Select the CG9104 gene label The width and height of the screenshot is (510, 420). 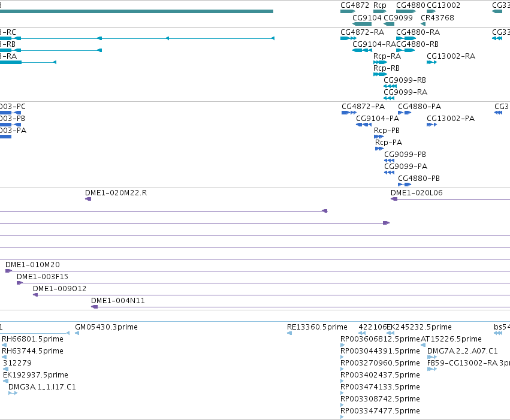[367, 17]
